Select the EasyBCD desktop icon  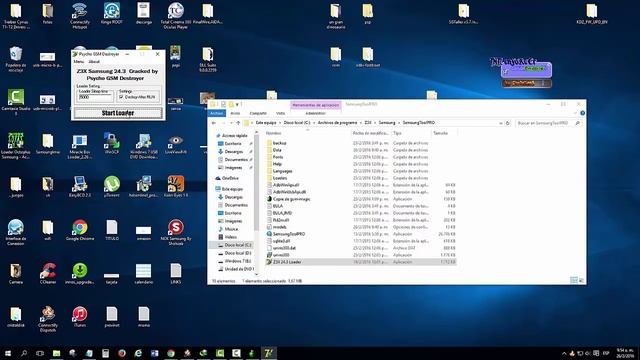pyautogui.click(x=80, y=187)
